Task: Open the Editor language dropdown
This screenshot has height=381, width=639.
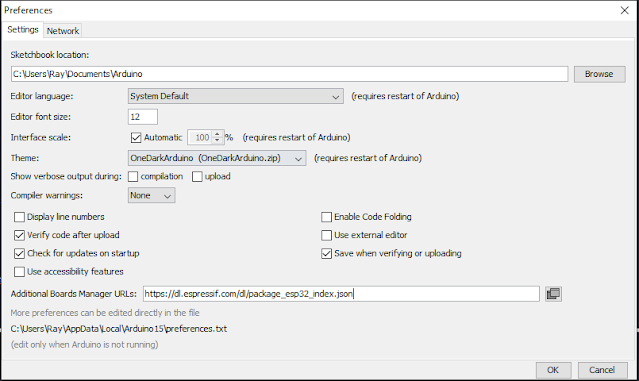Action: [x=236, y=96]
